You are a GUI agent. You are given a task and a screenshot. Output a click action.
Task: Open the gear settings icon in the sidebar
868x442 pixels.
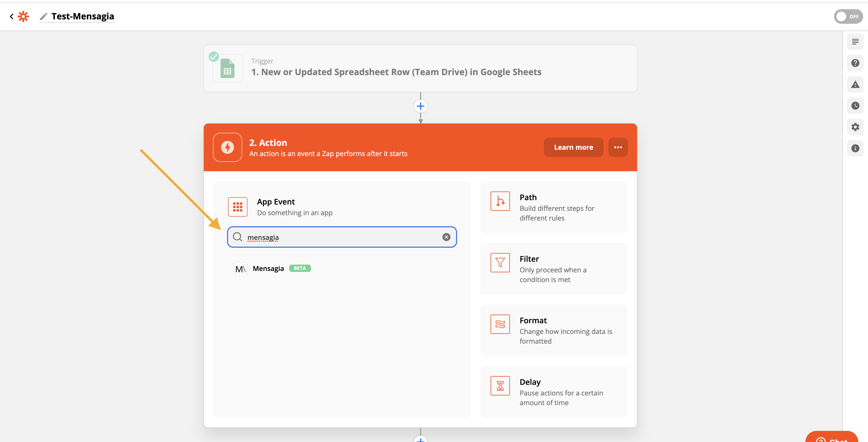pyautogui.click(x=855, y=127)
